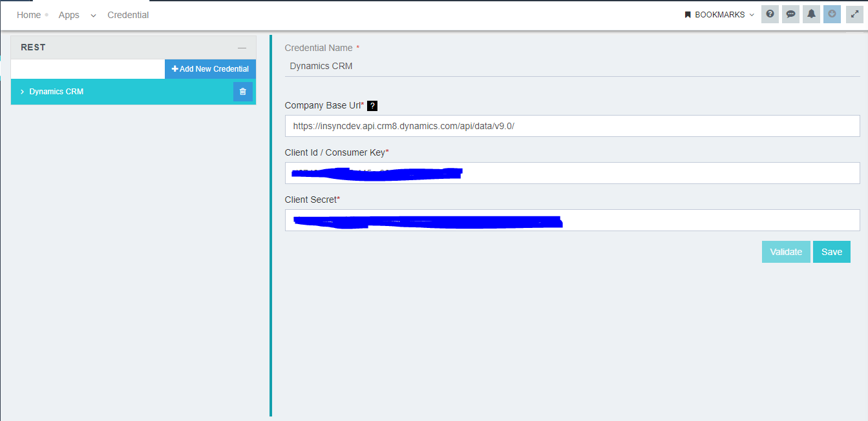Focus the Client Id / Consumer Key field

572,173
